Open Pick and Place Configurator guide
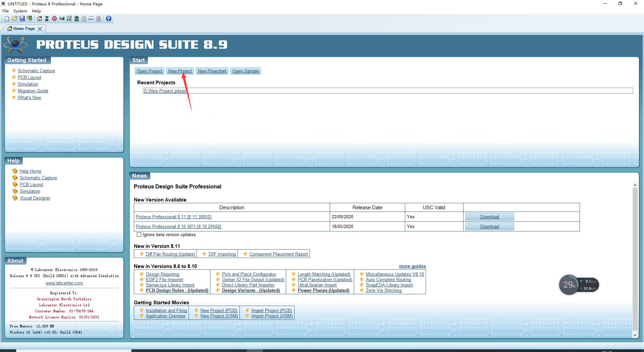The image size is (644, 352). (x=249, y=274)
